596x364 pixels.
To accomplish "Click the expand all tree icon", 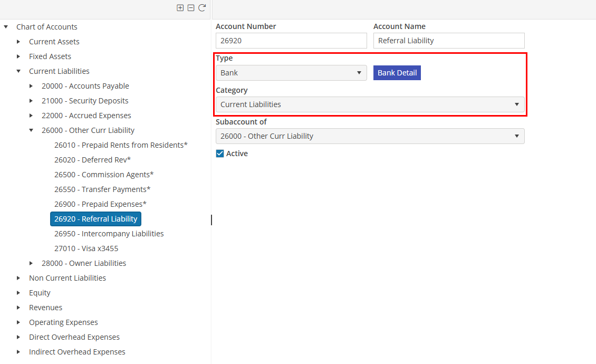I will [x=180, y=8].
